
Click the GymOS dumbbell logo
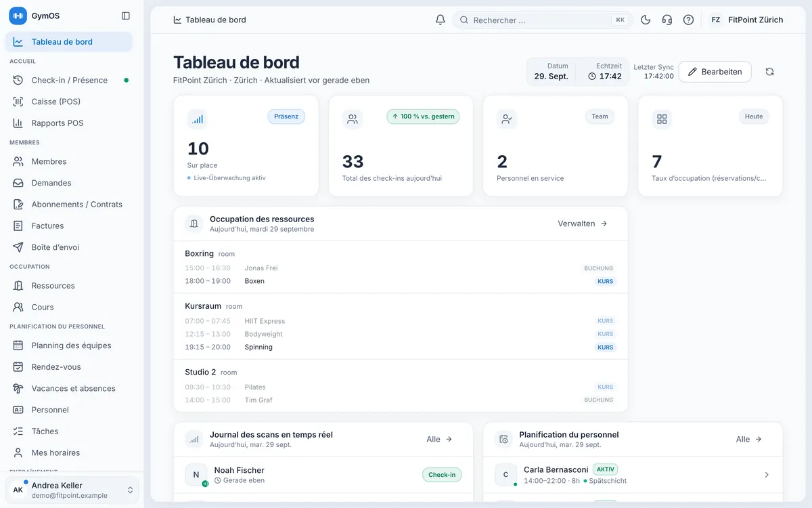(18, 16)
